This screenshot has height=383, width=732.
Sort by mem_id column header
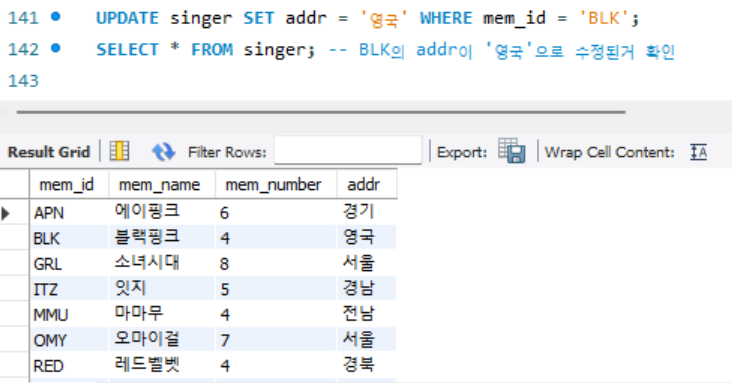69,184
